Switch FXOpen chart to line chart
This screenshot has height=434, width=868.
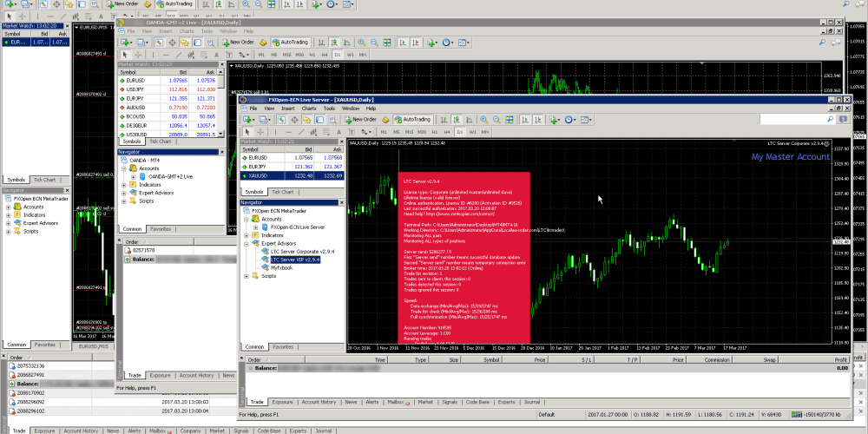tap(469, 120)
